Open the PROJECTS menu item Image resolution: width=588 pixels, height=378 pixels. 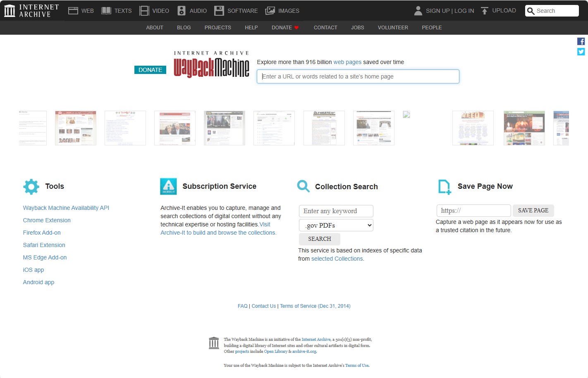tap(218, 27)
